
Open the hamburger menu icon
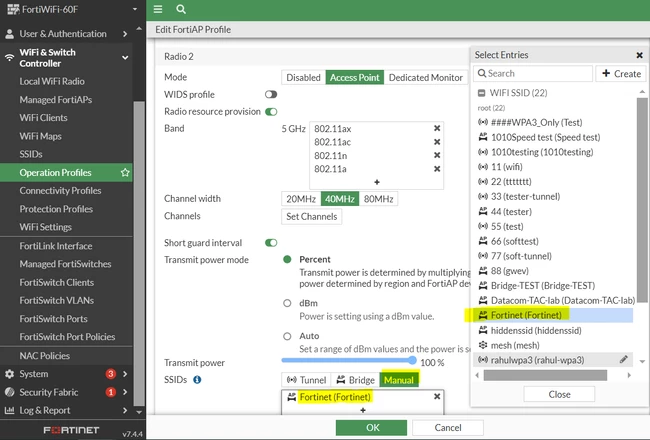tap(158, 9)
